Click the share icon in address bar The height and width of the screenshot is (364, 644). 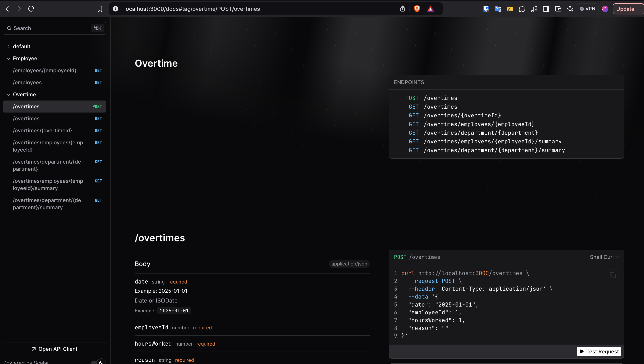(402, 9)
